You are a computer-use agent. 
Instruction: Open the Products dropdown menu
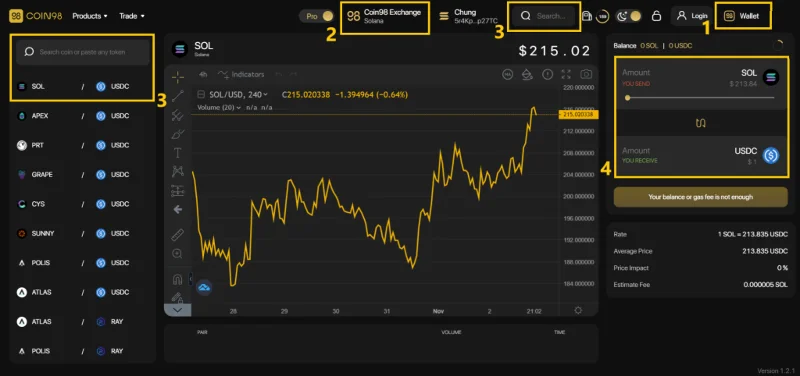tap(90, 16)
